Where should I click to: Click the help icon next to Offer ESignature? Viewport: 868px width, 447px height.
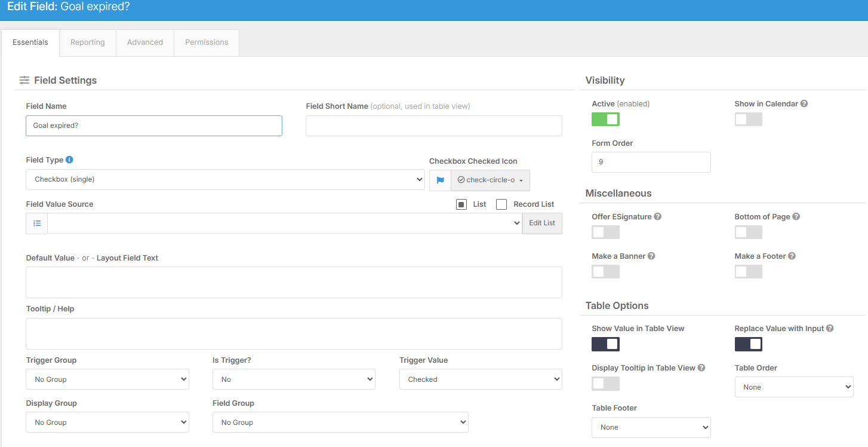point(658,216)
